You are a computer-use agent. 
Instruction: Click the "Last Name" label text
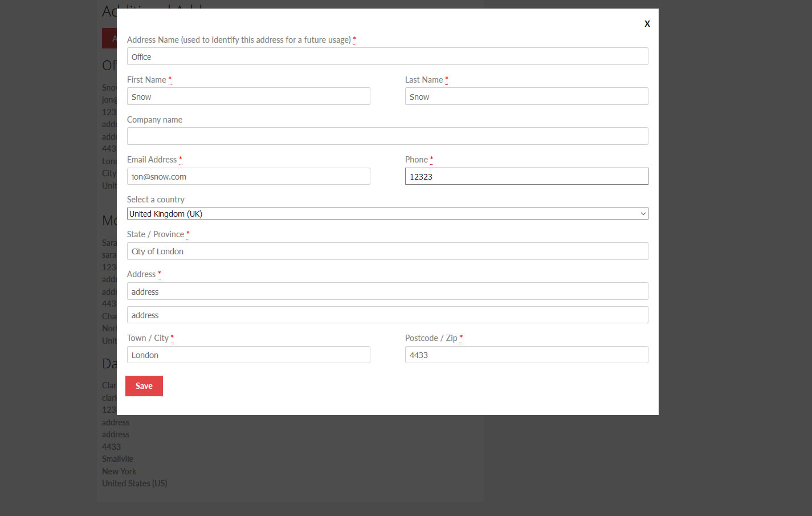click(x=423, y=80)
